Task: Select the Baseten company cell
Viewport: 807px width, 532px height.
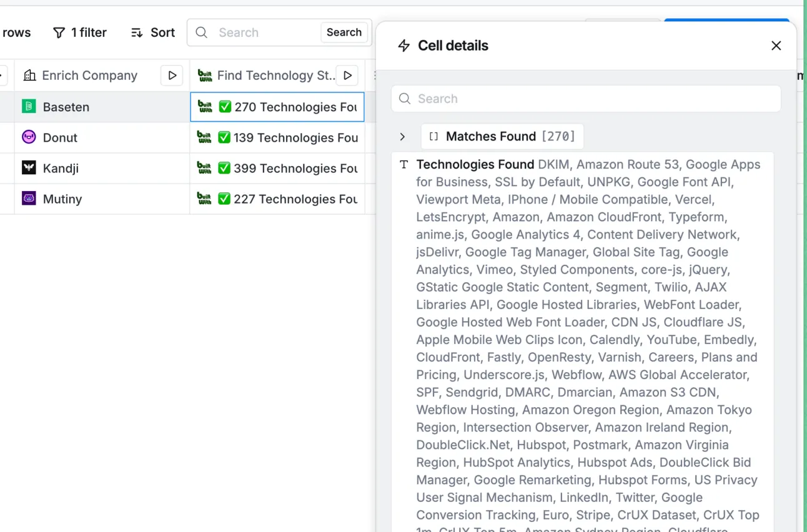Action: pyautogui.click(x=102, y=107)
